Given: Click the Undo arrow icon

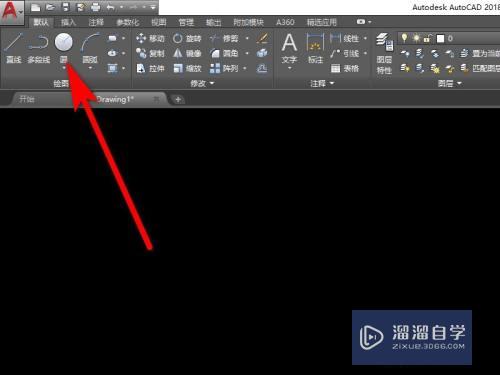Looking at the screenshot, I should [111, 7].
